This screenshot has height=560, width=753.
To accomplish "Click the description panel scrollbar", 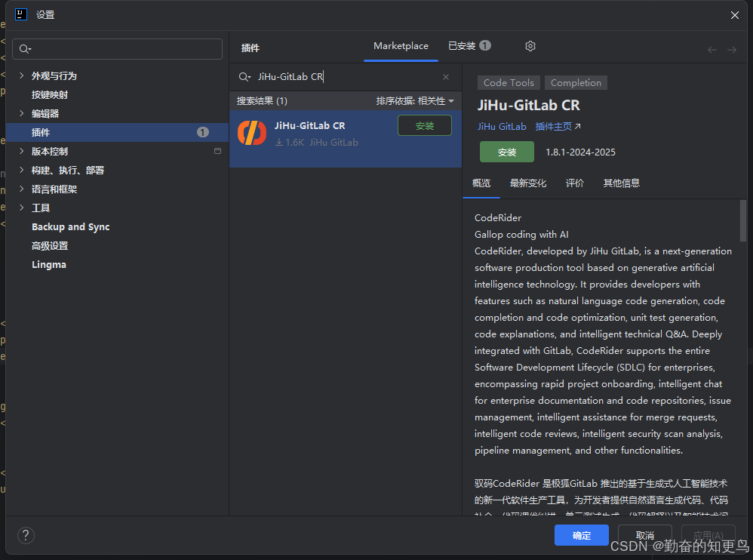I will click(743, 221).
